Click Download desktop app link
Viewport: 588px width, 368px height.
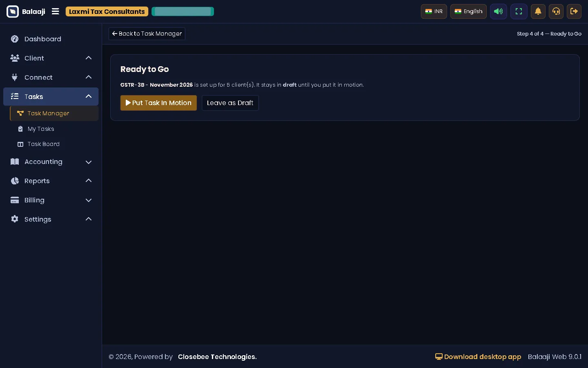[478, 357]
